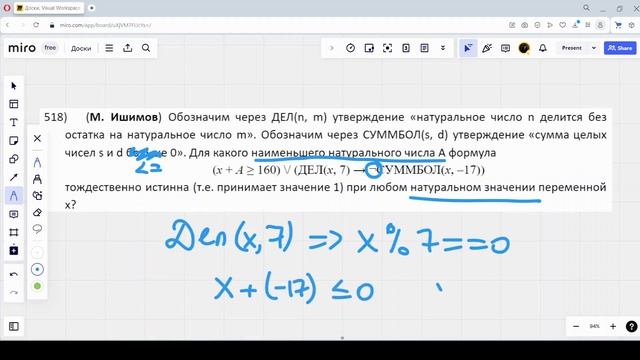This screenshot has height=360, width=640.
Task: Select the Text tool
Action: click(x=14, y=122)
